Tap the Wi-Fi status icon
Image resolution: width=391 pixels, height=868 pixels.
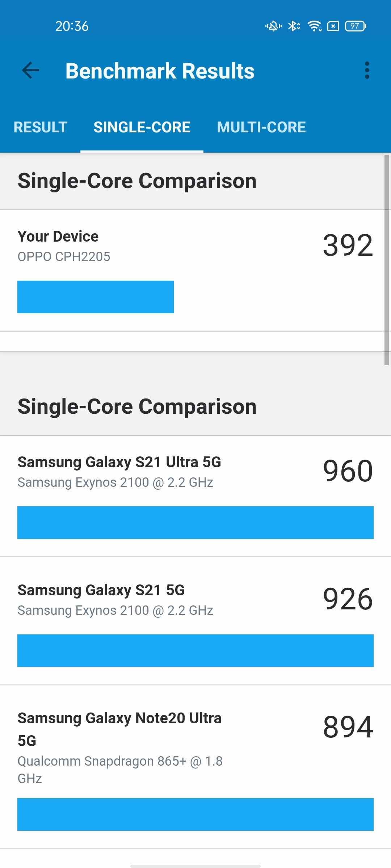pyautogui.click(x=314, y=26)
